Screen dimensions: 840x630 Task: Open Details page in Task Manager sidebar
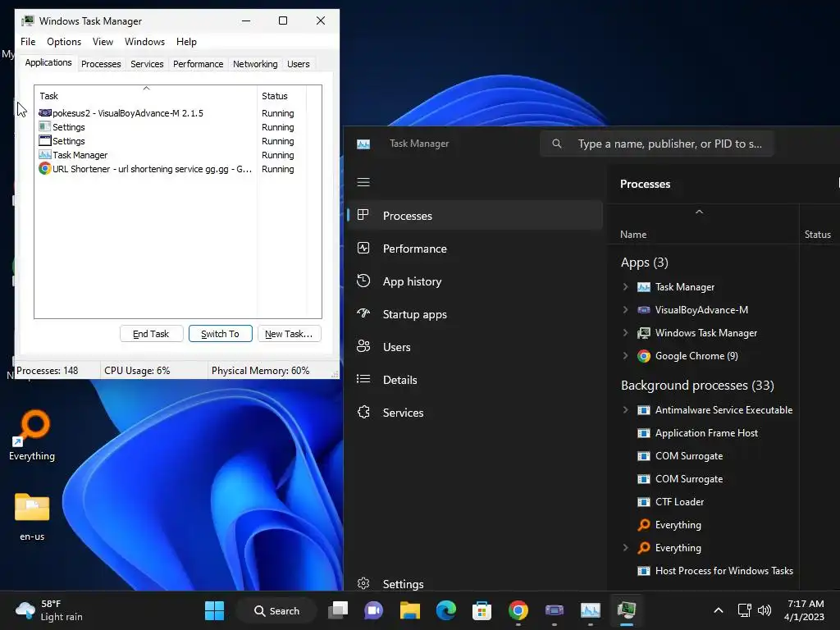point(475,380)
